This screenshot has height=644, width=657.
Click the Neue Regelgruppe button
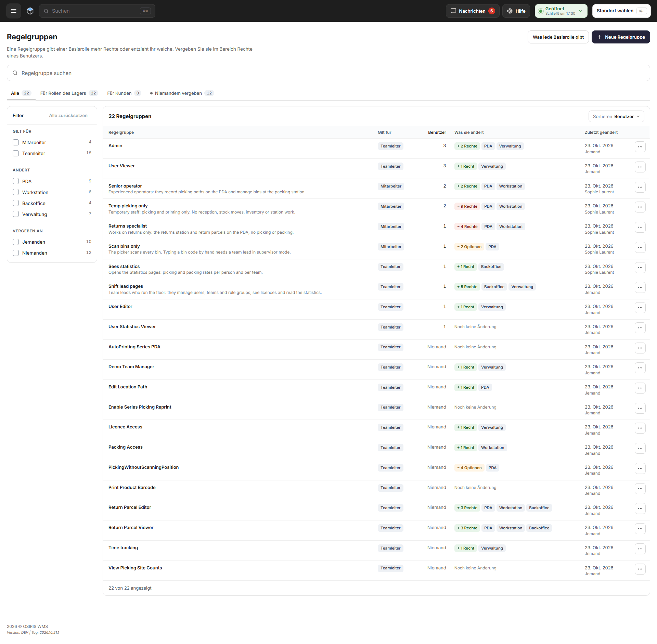point(621,37)
